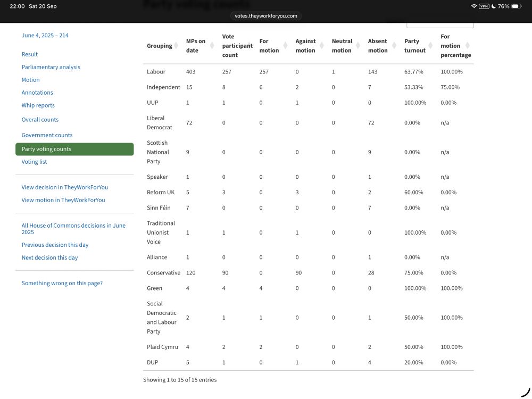Click Independent's 75.00% for motion percentage
Image resolution: width=532 pixels, height=399 pixels.
point(450,87)
